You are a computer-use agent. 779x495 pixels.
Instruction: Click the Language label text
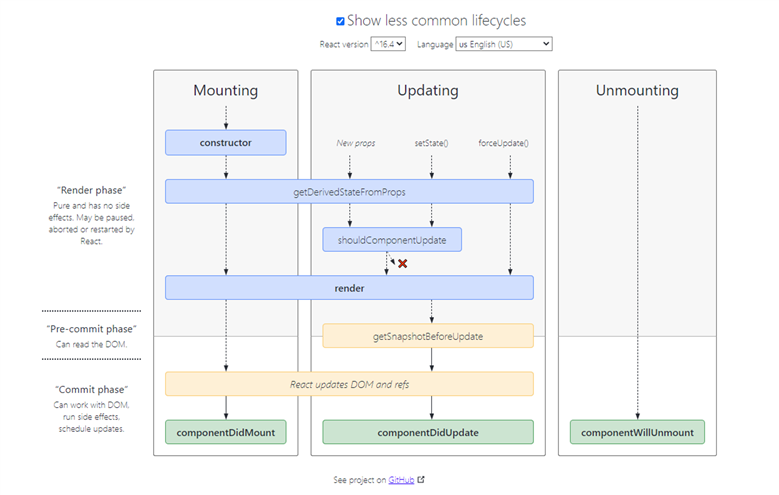point(435,44)
